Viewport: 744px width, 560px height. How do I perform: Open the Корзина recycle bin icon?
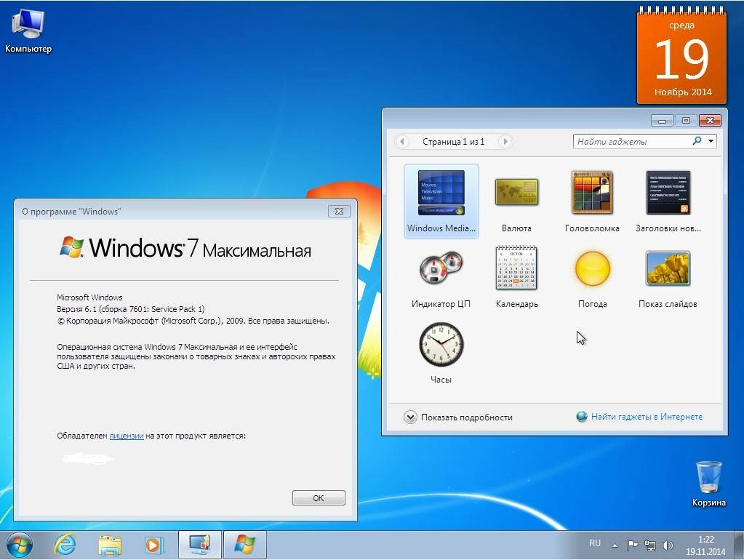point(709,484)
